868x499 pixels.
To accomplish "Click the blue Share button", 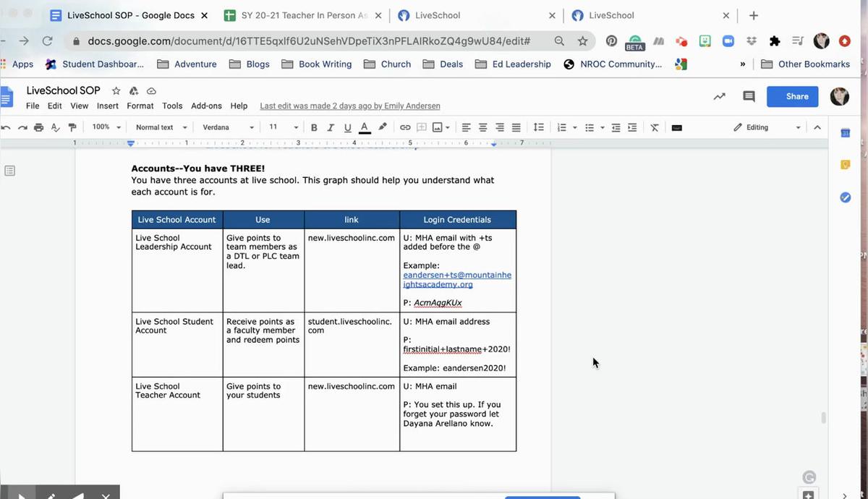I will pos(793,96).
